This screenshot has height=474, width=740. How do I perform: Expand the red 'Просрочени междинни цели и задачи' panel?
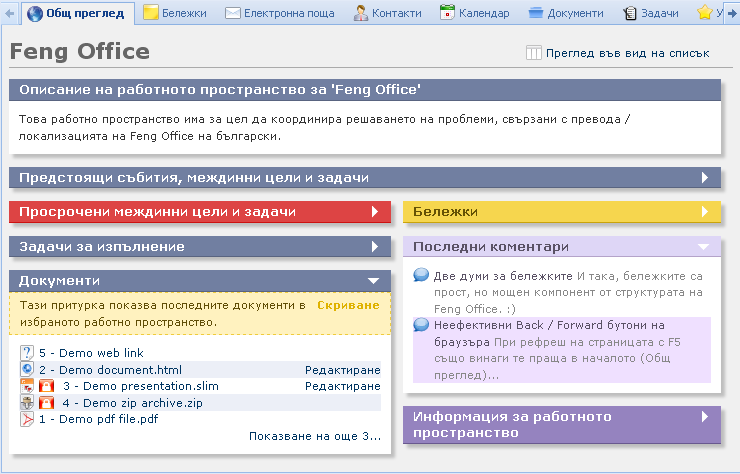pos(375,212)
